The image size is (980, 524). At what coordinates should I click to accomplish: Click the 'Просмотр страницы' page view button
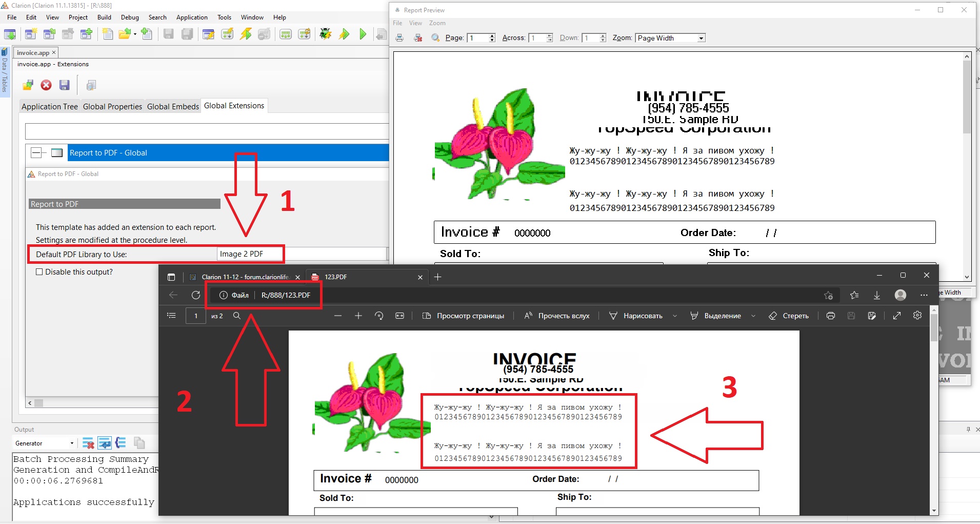pyautogui.click(x=463, y=316)
